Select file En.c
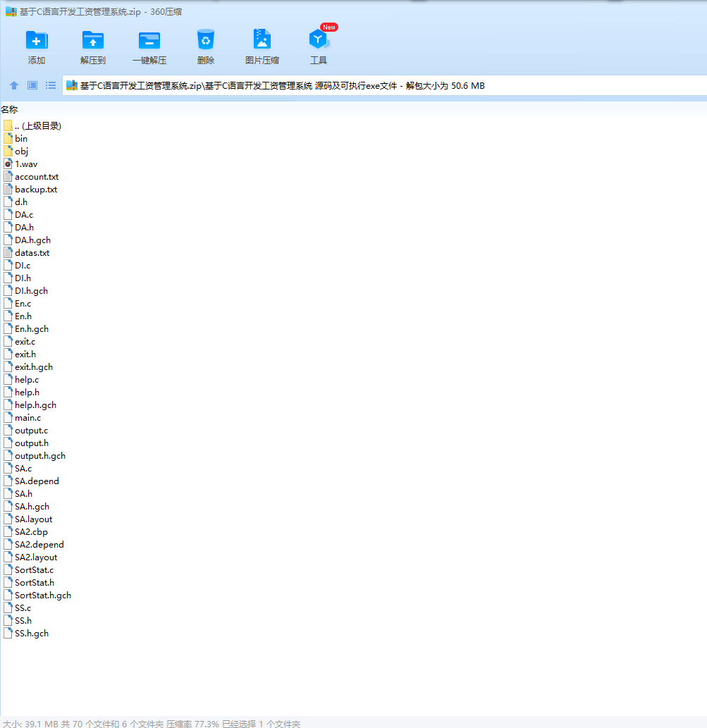This screenshot has height=728, width=707. coord(17,303)
